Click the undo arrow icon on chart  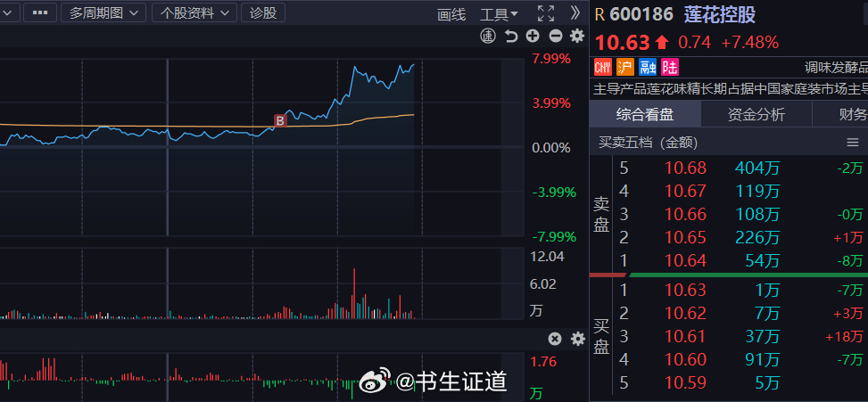510,37
